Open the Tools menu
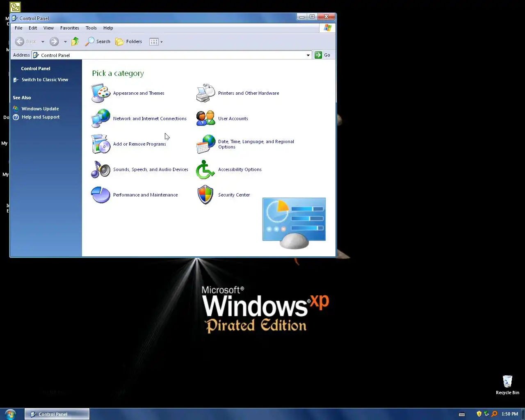Screen dimensions: 525x420 click(x=91, y=28)
